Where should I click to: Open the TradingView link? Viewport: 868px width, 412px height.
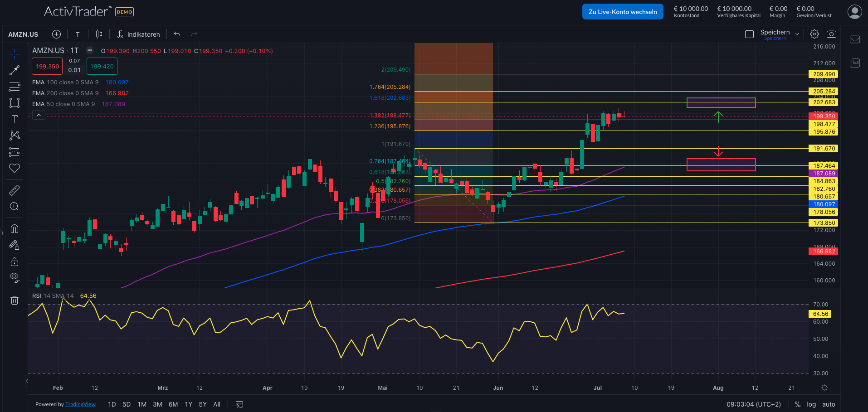(80, 404)
